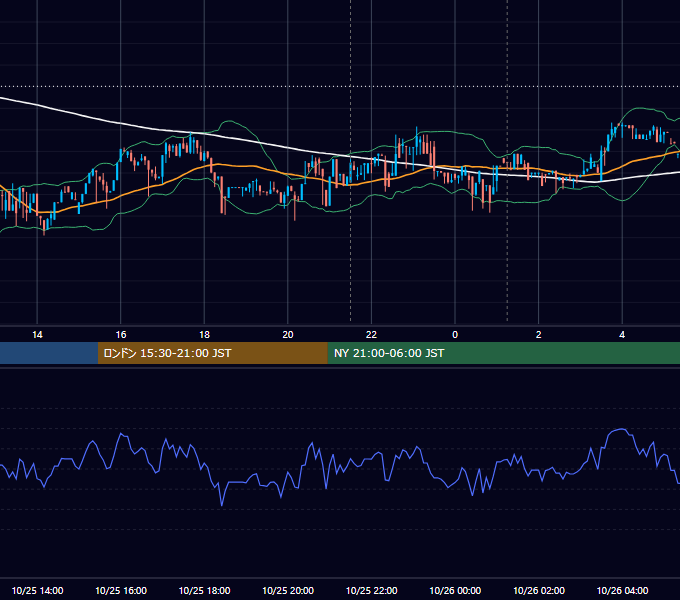Click the 10/25 14:00 date label

[37, 590]
